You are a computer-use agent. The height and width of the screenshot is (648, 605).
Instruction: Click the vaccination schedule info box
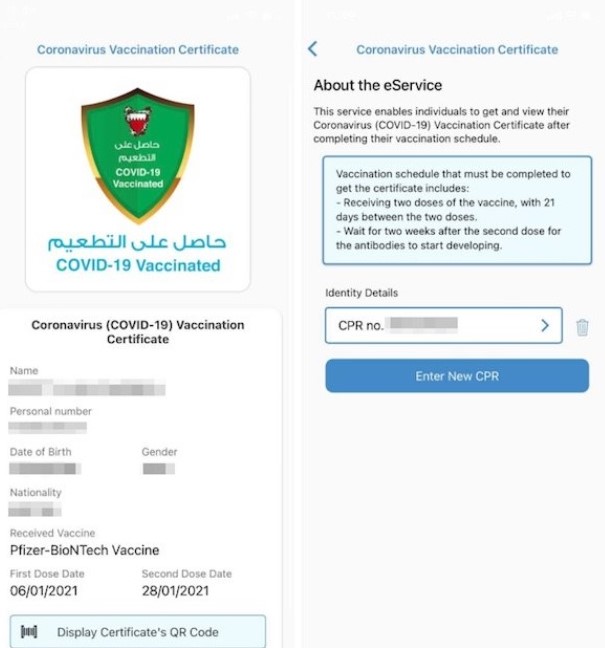pos(457,210)
